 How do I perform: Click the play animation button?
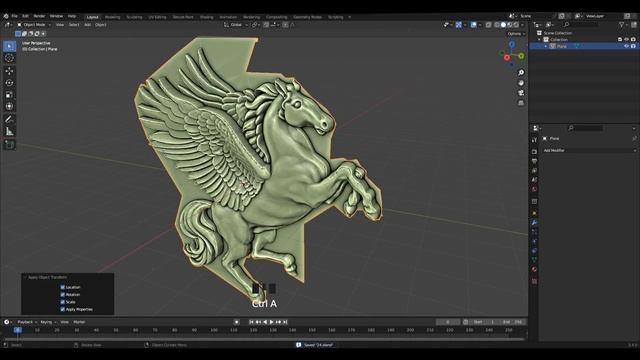click(271, 322)
